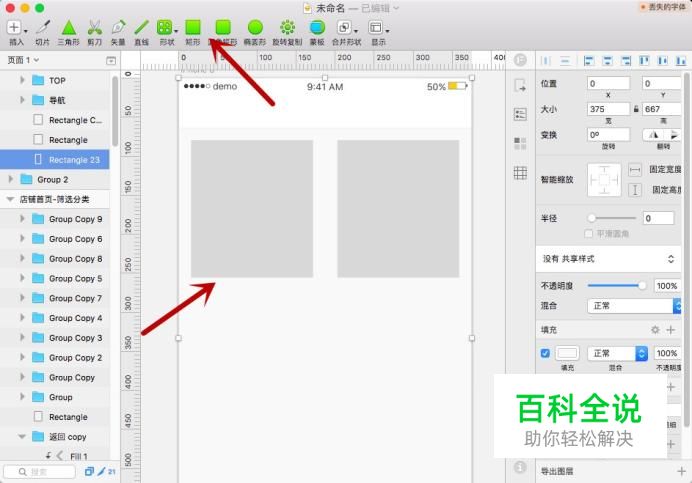
Task: Click the document title 未命名
Action: (330, 8)
